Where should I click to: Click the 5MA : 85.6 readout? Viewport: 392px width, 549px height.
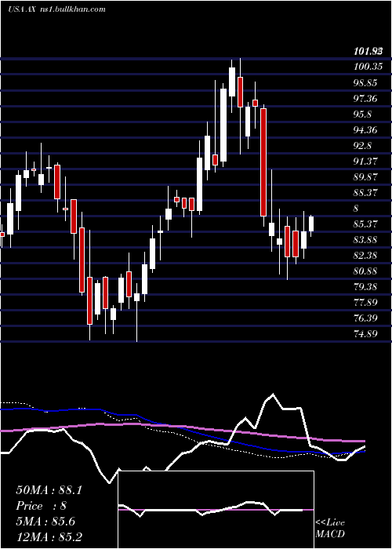[x=45, y=522]
